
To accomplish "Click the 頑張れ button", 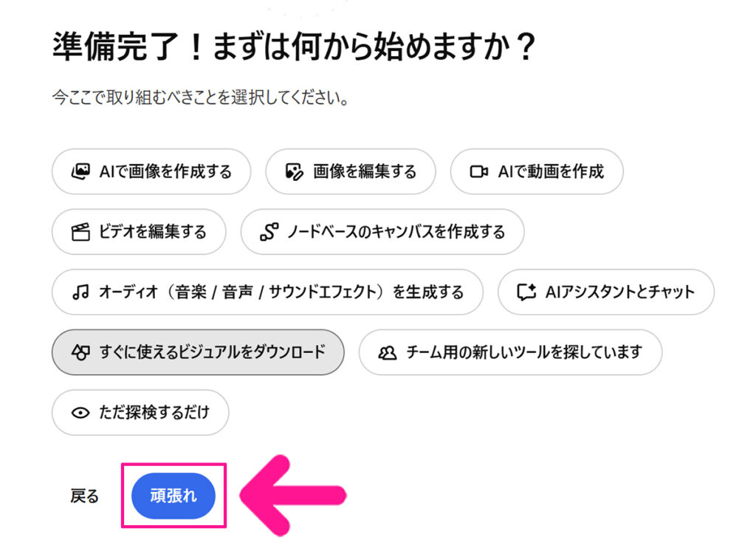I will tap(174, 496).
